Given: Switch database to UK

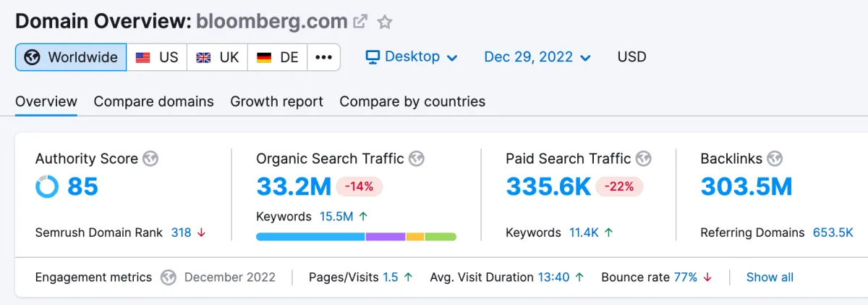Looking at the screenshot, I should [218, 57].
